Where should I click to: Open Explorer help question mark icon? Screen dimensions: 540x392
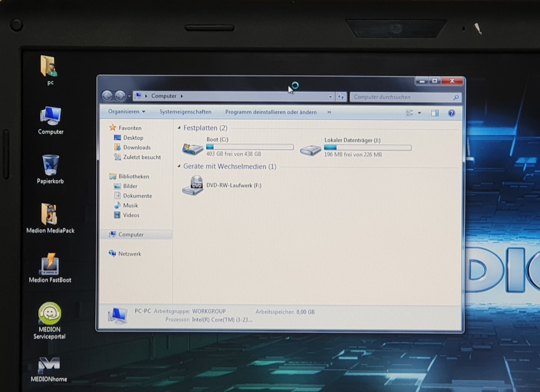click(452, 113)
